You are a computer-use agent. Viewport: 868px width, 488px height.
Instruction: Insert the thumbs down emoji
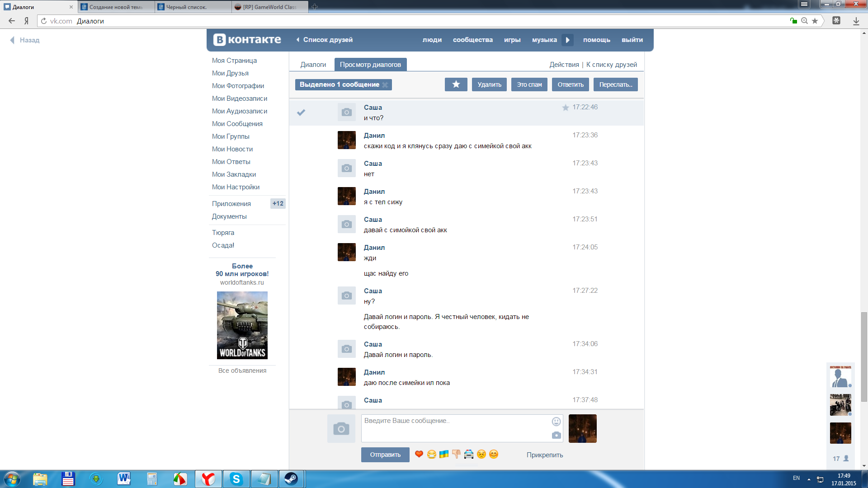[456, 454]
